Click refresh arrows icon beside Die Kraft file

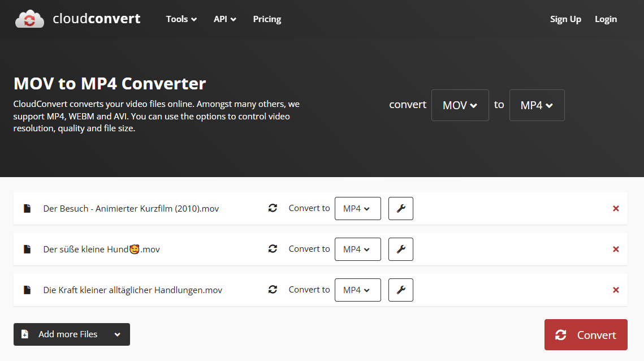tap(273, 290)
